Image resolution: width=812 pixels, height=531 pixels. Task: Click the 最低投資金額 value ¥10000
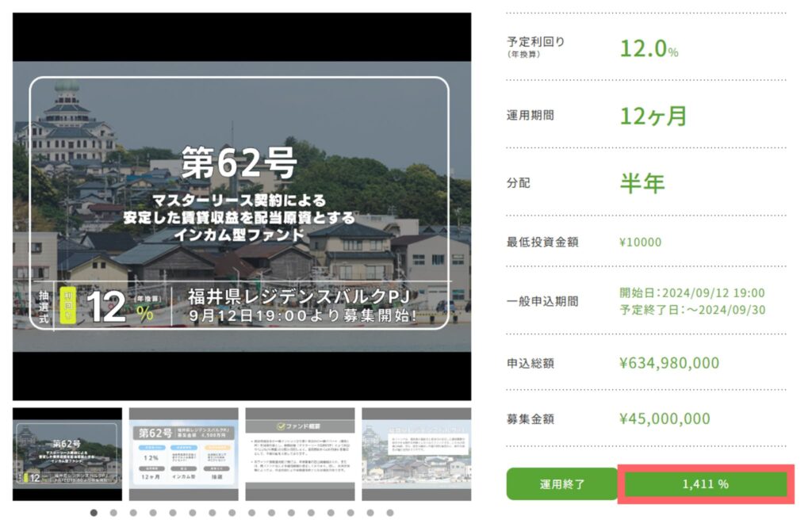tap(640, 243)
